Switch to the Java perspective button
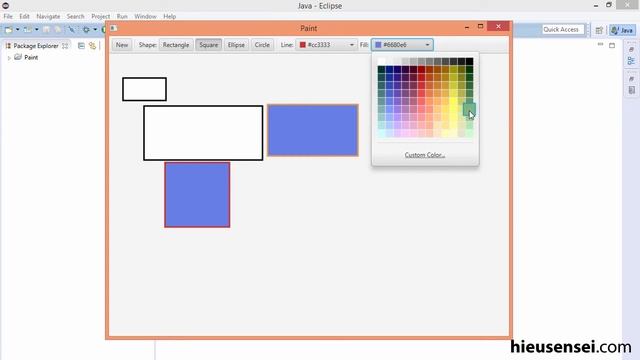The image size is (640, 360). pyautogui.click(x=622, y=30)
